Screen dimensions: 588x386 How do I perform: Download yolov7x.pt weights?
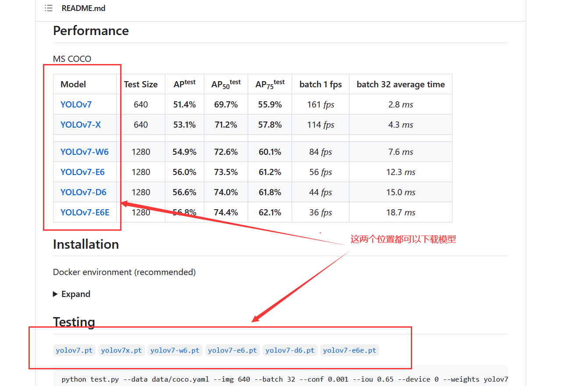coord(121,350)
